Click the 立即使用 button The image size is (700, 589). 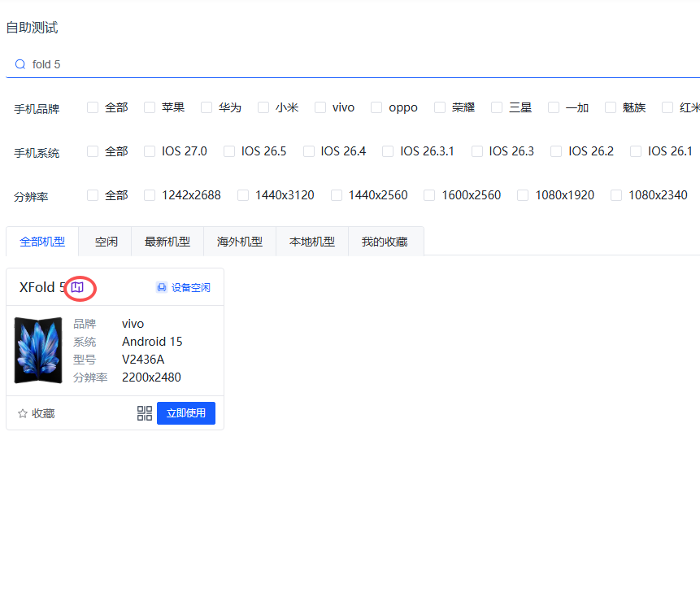[x=186, y=413]
